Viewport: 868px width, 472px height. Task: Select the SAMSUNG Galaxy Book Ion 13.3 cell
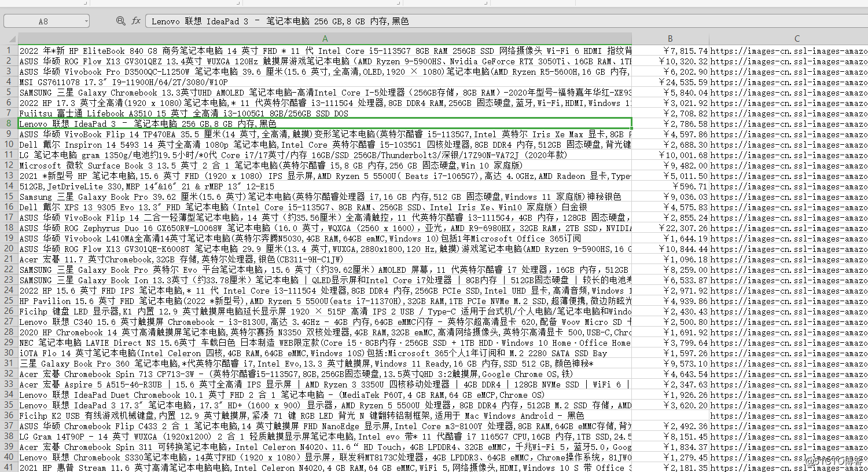(x=325, y=280)
